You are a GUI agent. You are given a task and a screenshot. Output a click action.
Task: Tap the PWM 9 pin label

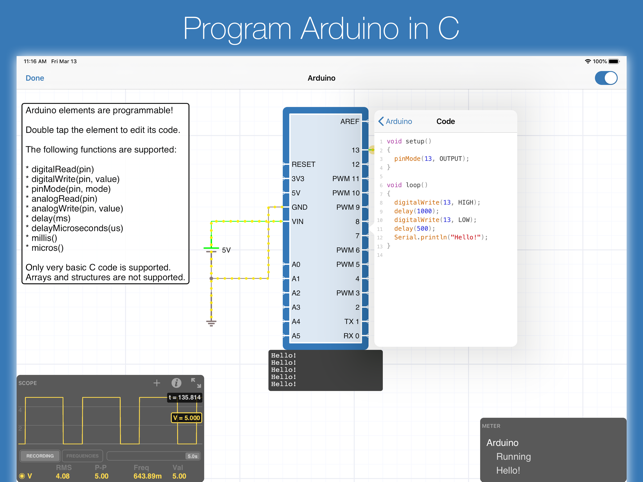pos(348,207)
